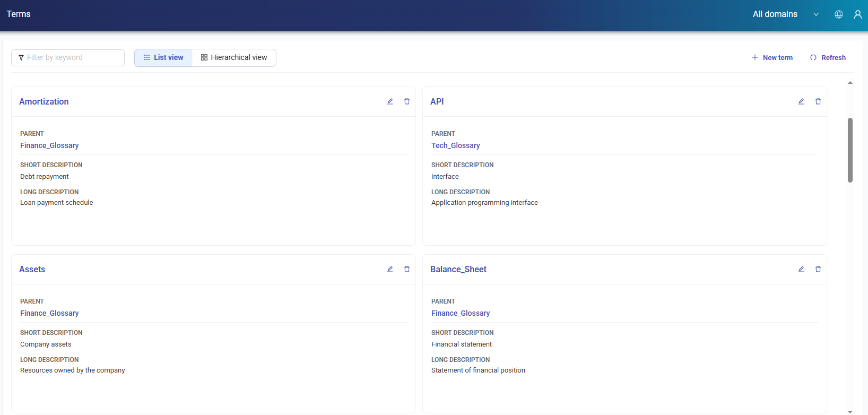Open Finance_Glossary parent of Amortization
Screen dimensions: 868x415
coord(49,145)
